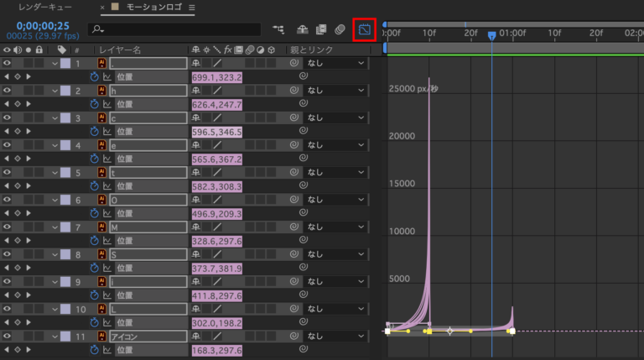
Task: Click the current timecode 0;00;00;25
Action: click(x=36, y=25)
